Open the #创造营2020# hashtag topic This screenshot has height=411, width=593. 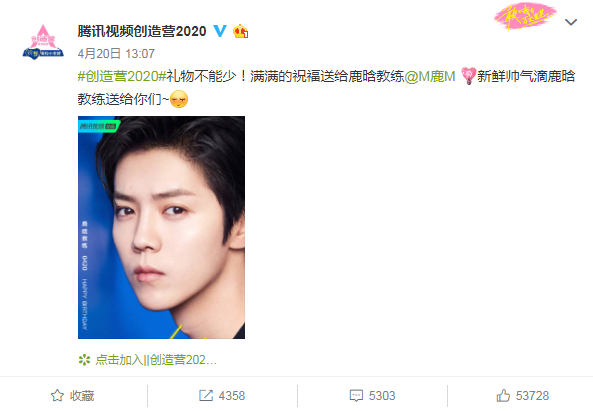(122, 76)
